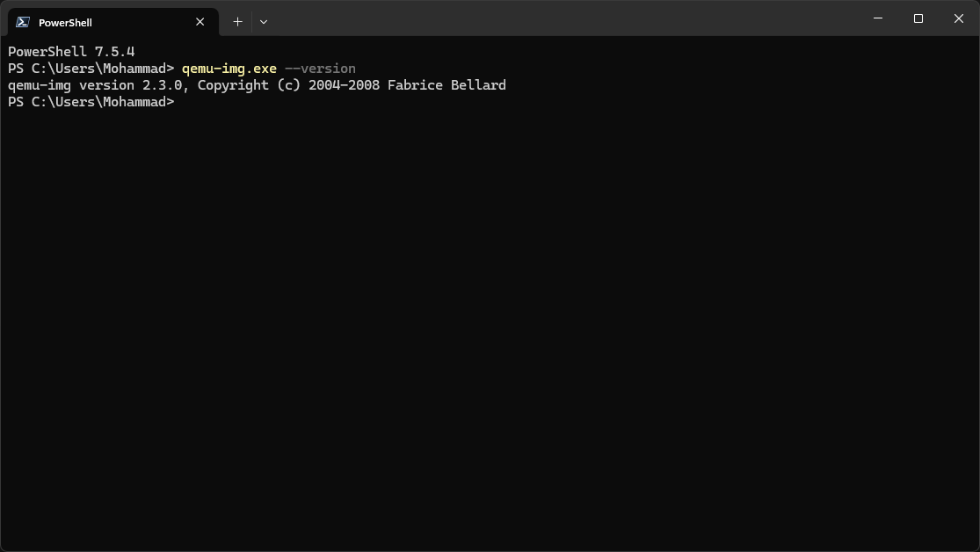Image resolution: width=980 pixels, height=552 pixels.
Task: Select the PowerShell tab title
Action: 65,23
